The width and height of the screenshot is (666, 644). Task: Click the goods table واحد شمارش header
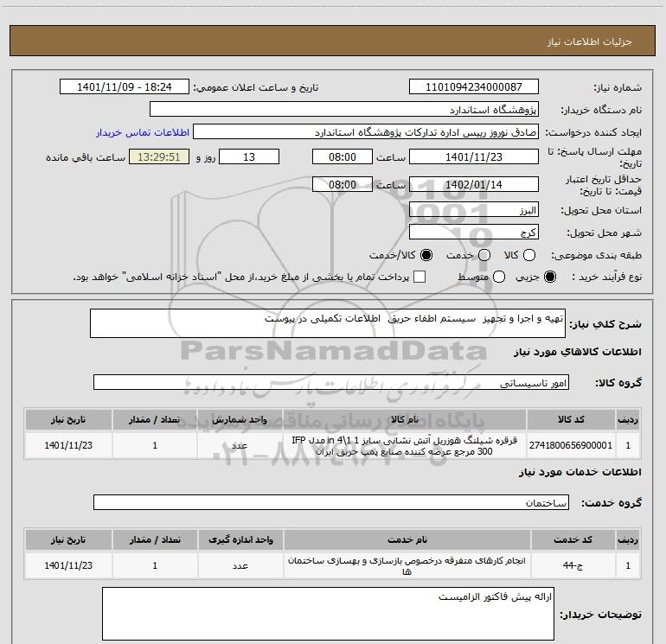click(240, 420)
